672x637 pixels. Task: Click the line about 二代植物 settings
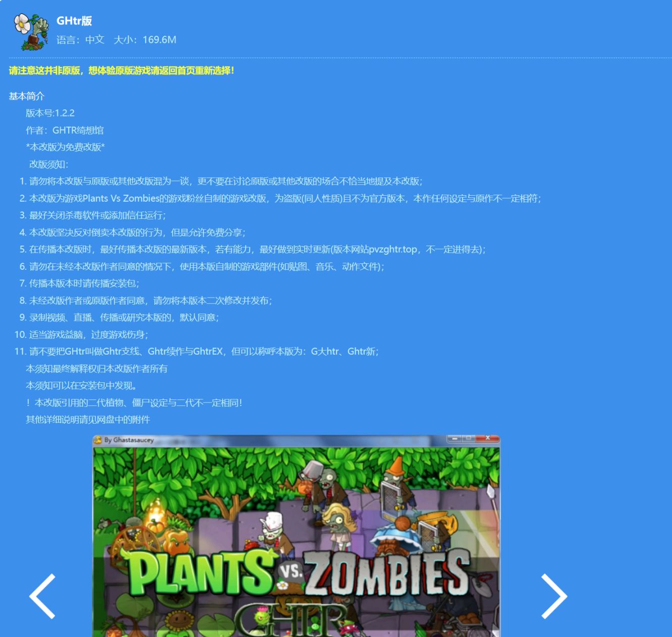pos(134,402)
